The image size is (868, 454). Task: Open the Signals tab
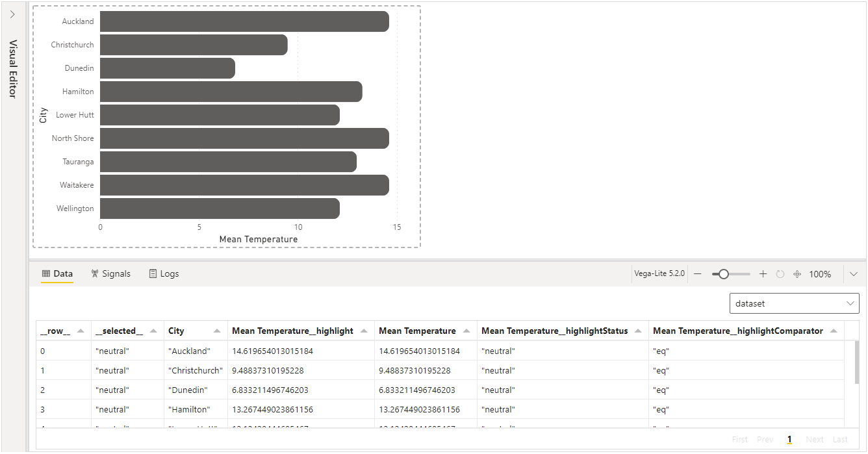point(110,274)
